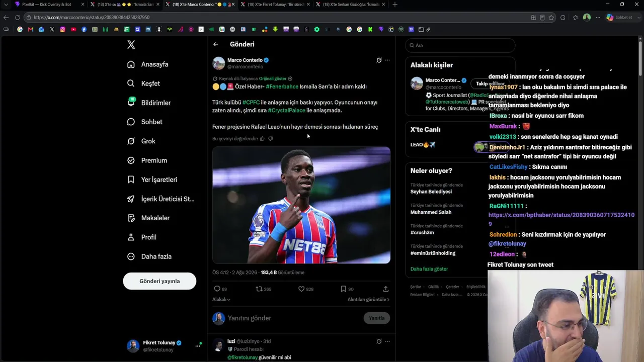Open Makaleler in the sidebar
The height and width of the screenshot is (362, 644).
click(x=148, y=218)
